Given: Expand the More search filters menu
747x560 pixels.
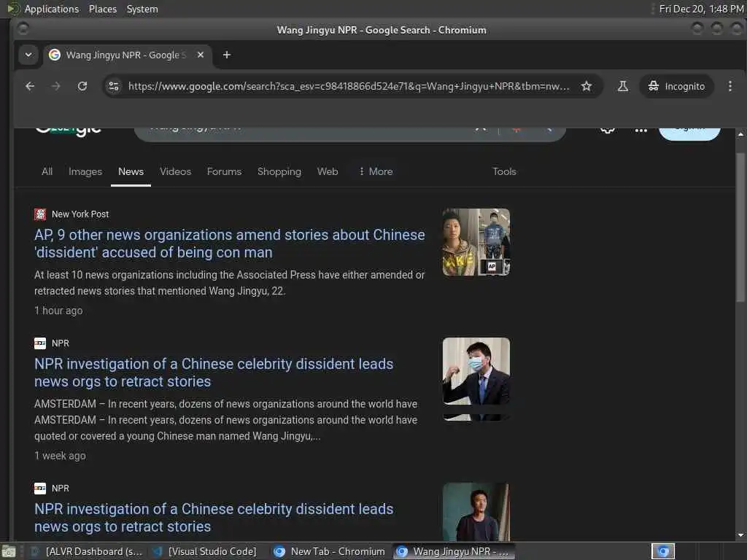Looking at the screenshot, I should pyautogui.click(x=376, y=171).
